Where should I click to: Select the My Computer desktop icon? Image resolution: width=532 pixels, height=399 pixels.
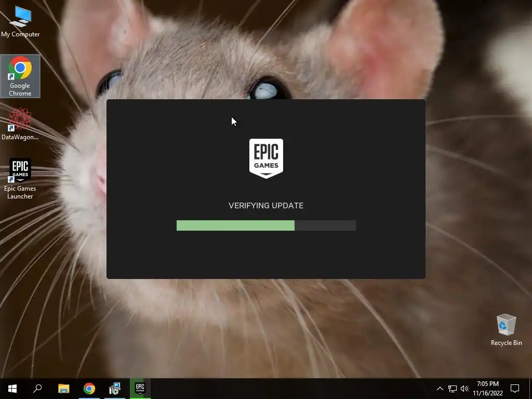(x=20, y=22)
